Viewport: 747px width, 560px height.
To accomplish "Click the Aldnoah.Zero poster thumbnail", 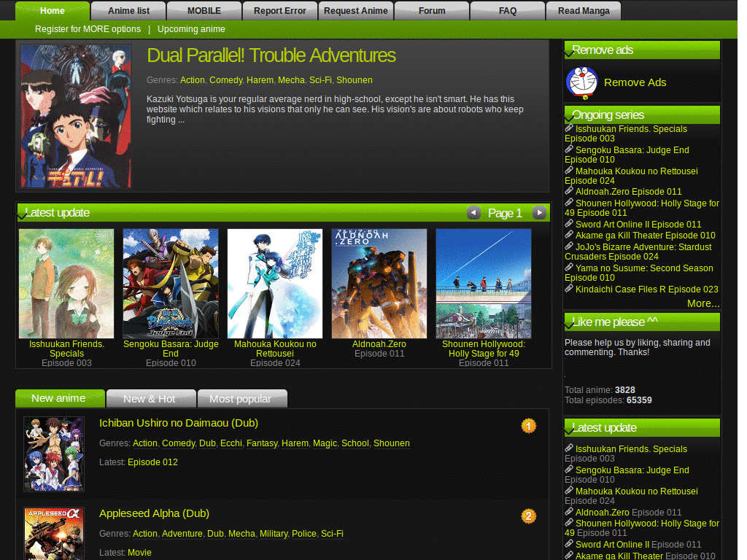I will 379,283.
